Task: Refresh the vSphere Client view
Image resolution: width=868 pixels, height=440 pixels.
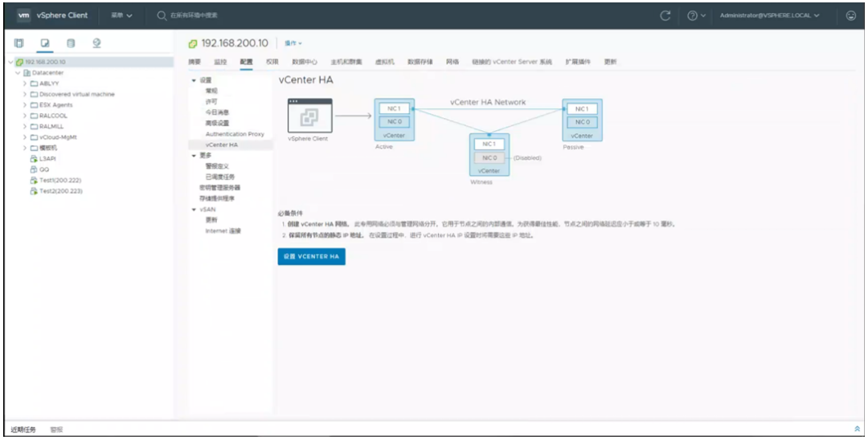Action: [x=665, y=15]
